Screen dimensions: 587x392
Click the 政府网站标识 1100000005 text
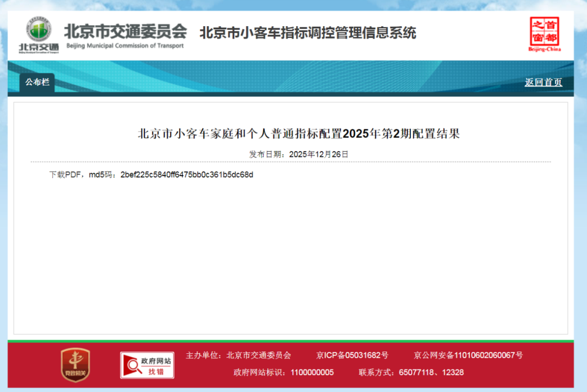pos(283,372)
